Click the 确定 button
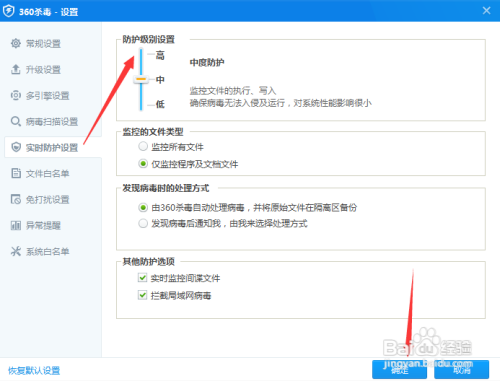This screenshot has width=500, height=381. click(399, 369)
